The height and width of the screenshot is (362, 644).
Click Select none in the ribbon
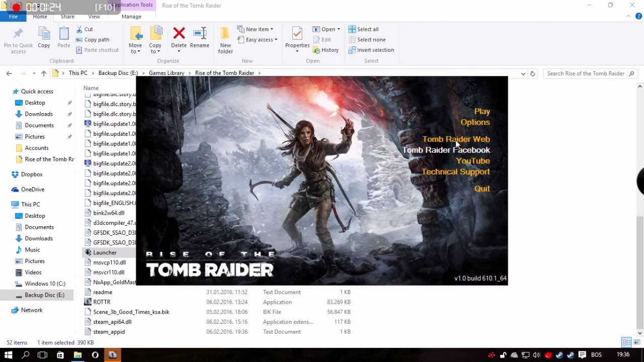pyautogui.click(x=367, y=40)
